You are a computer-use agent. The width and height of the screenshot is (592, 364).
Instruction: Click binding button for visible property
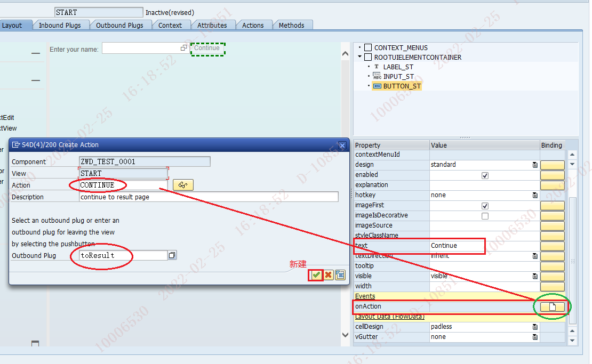coord(553,277)
